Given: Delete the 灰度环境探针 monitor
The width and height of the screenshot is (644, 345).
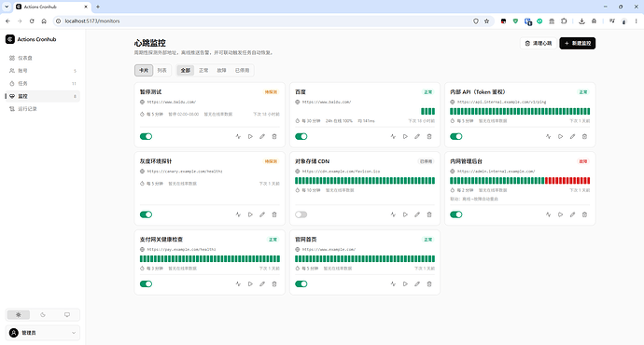Looking at the screenshot, I should click(x=274, y=214).
